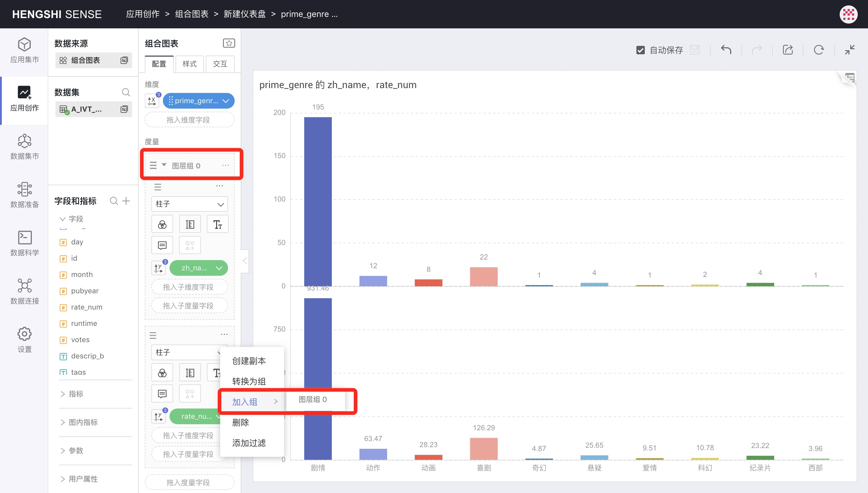Search fields in 字段和指标 panel
The image size is (868, 493).
pos(114,201)
